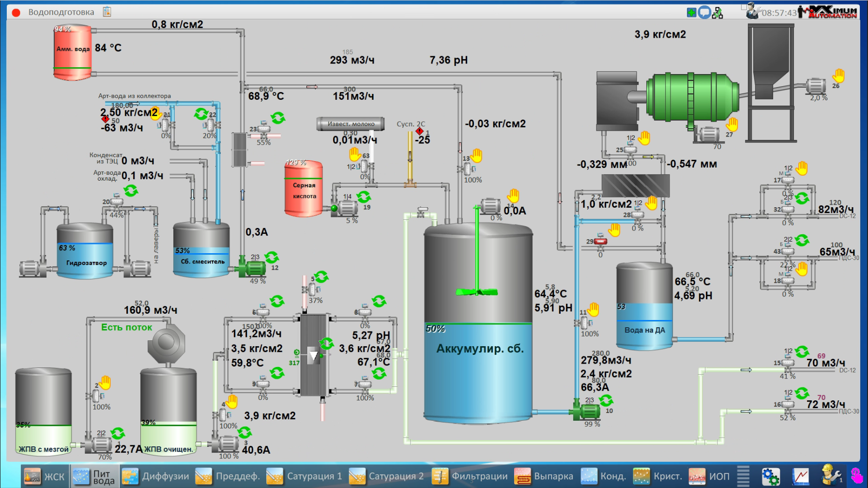Open the trend chart icon
Screen dimensions: 868x488
[800, 476]
